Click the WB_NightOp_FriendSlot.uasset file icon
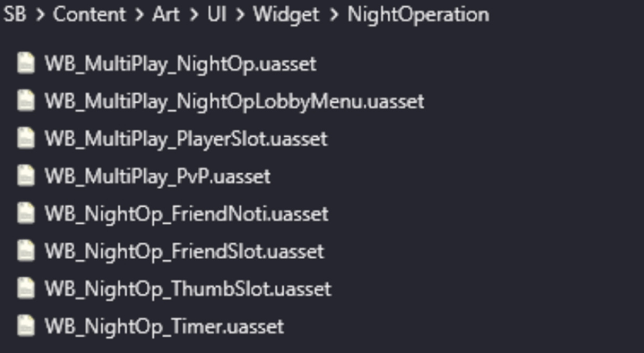Image resolution: width=644 pixels, height=353 pixels. pos(25,251)
